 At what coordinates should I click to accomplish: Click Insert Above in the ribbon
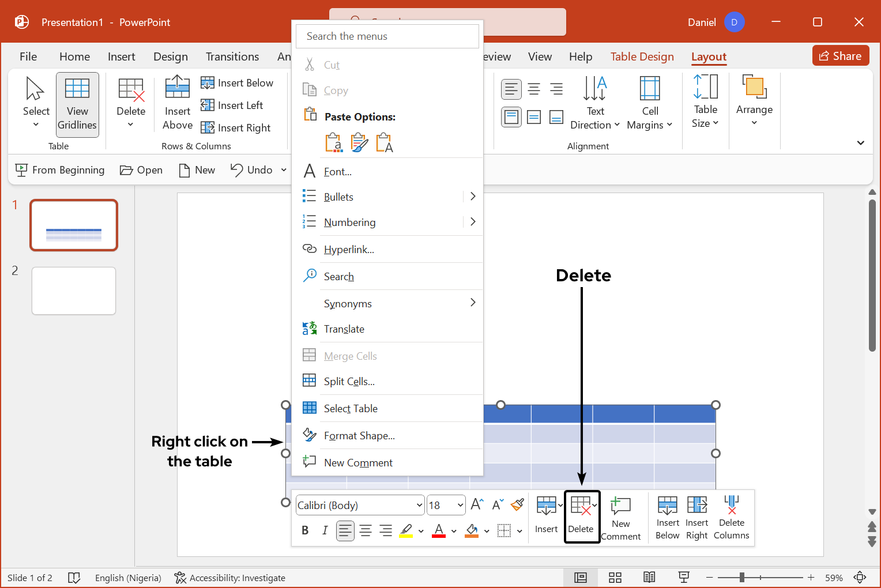178,104
